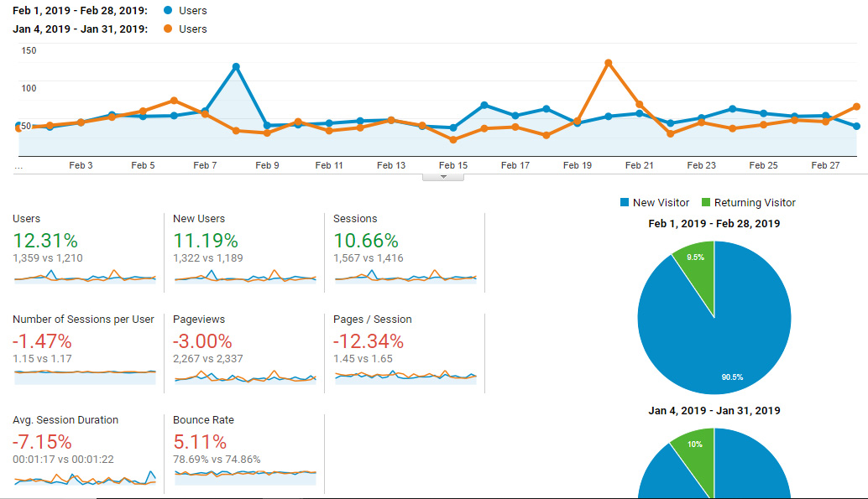Viewport: 868px width, 499px height.
Task: Click the Feb 15 axis label
Action: (x=452, y=165)
